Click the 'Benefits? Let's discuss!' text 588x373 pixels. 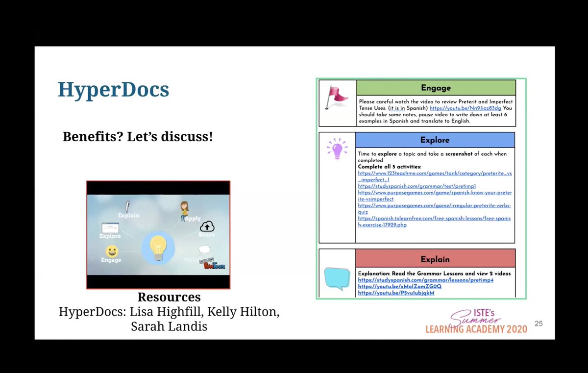pos(138,136)
